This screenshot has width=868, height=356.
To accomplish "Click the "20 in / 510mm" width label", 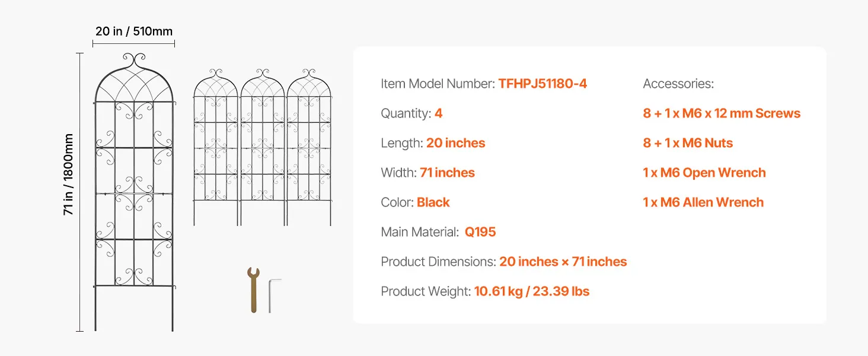I will tap(134, 31).
